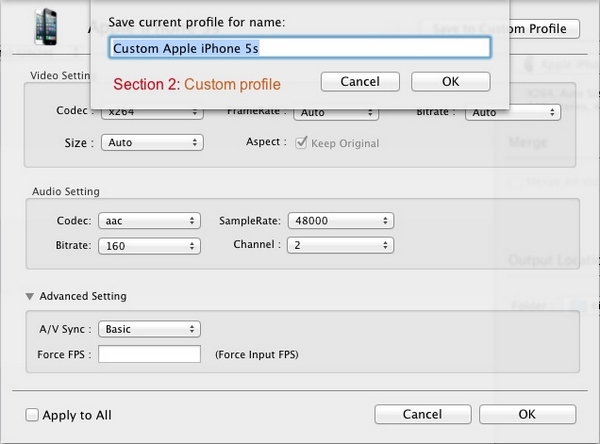Open the A/V Sync Basic dropdown
Viewport: 600px width, 444px height.
(149, 329)
